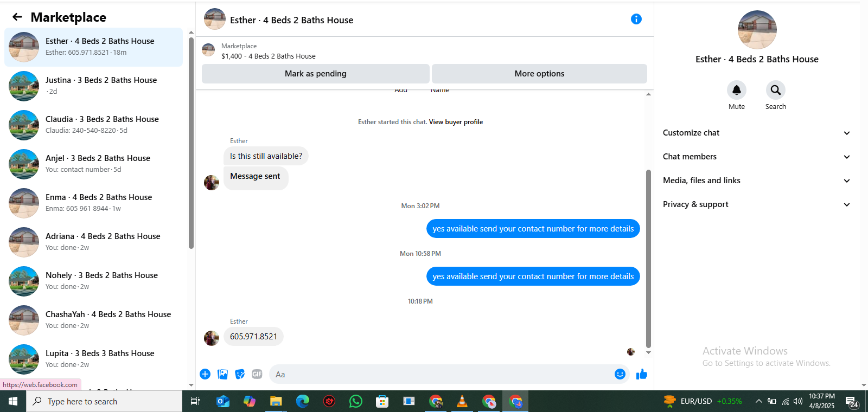Open the Justina 3 Beds 2 Baths House chat

click(93, 86)
